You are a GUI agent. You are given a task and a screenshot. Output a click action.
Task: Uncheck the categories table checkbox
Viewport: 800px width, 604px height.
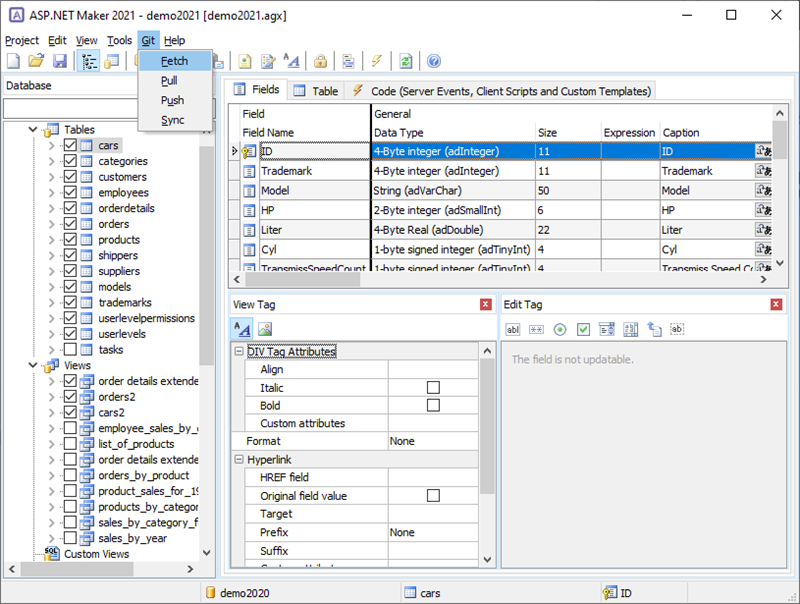point(70,161)
